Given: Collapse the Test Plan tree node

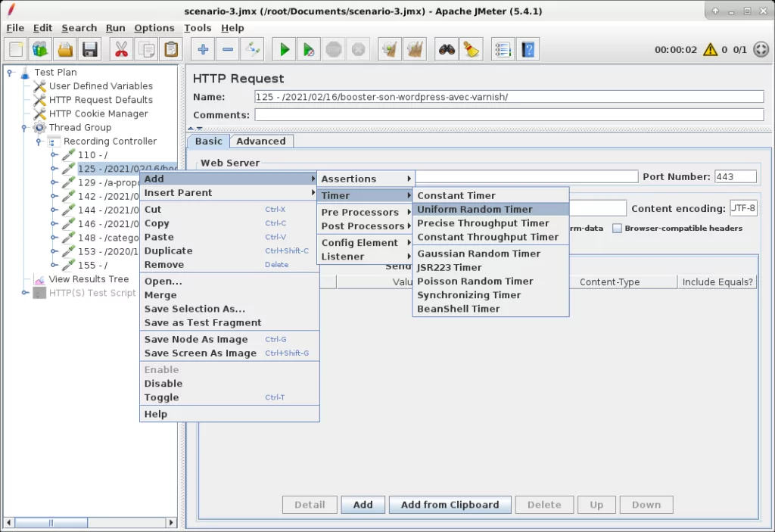Looking at the screenshot, I should tap(9, 73).
